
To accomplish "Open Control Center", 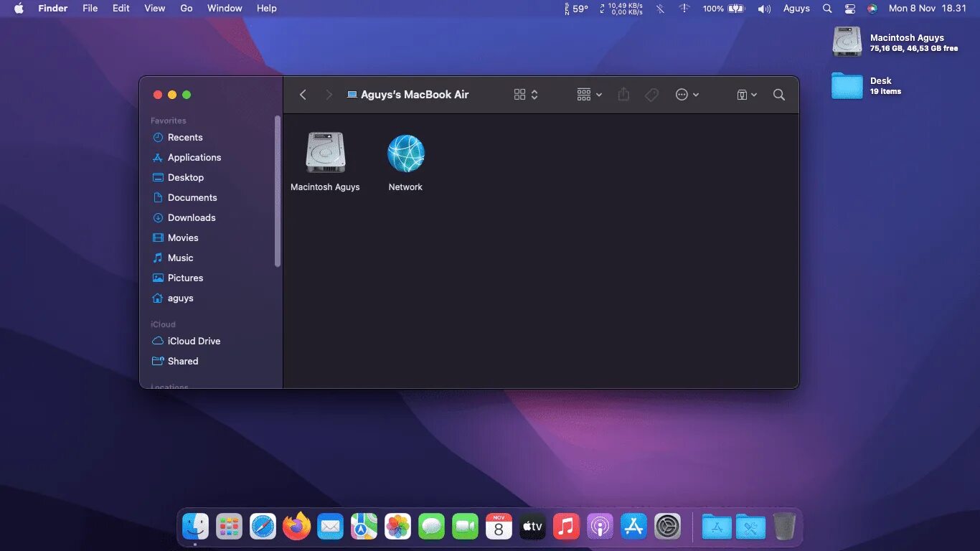I will (850, 9).
